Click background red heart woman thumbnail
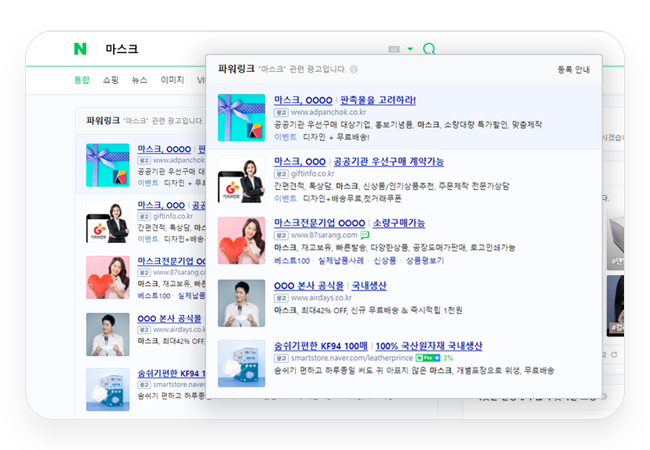 point(108,278)
